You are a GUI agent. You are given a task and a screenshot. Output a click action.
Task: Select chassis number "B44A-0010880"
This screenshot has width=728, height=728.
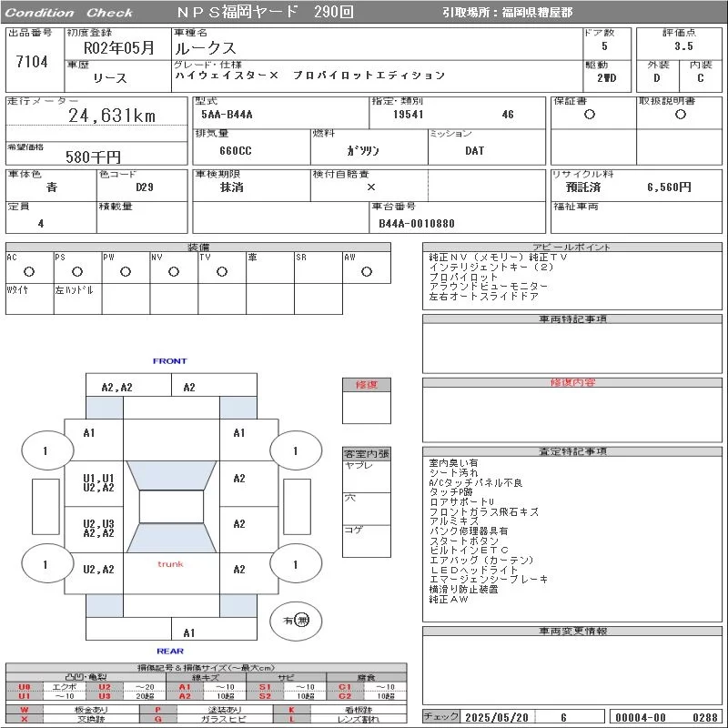click(x=417, y=223)
